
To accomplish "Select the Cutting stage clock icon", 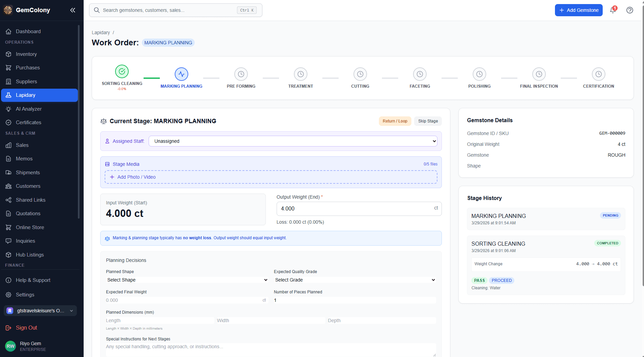I will [x=360, y=74].
